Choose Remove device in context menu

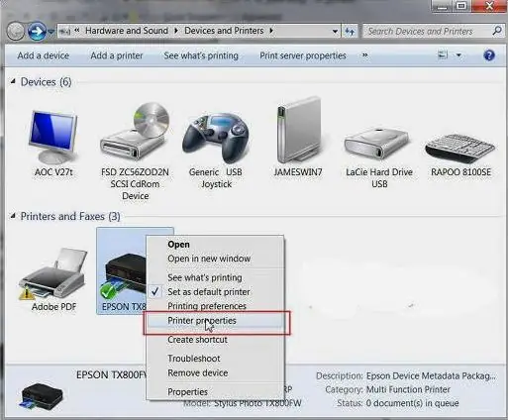pyautogui.click(x=215, y=372)
